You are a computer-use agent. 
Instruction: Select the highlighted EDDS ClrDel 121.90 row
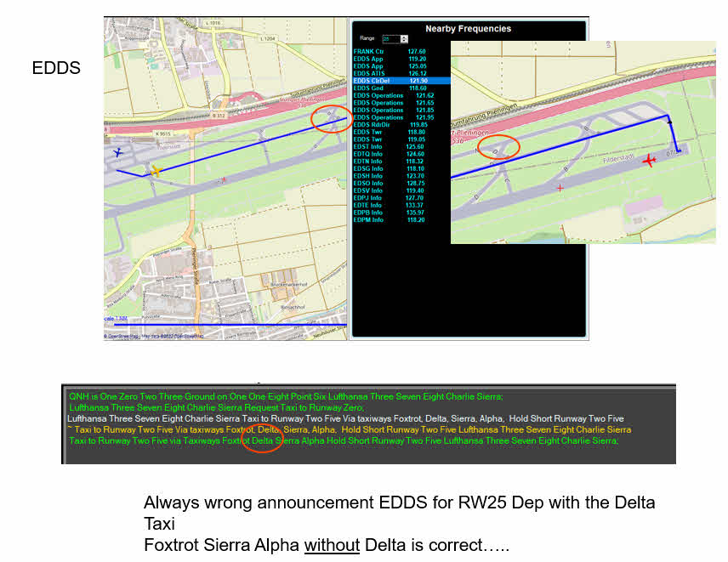point(401,81)
